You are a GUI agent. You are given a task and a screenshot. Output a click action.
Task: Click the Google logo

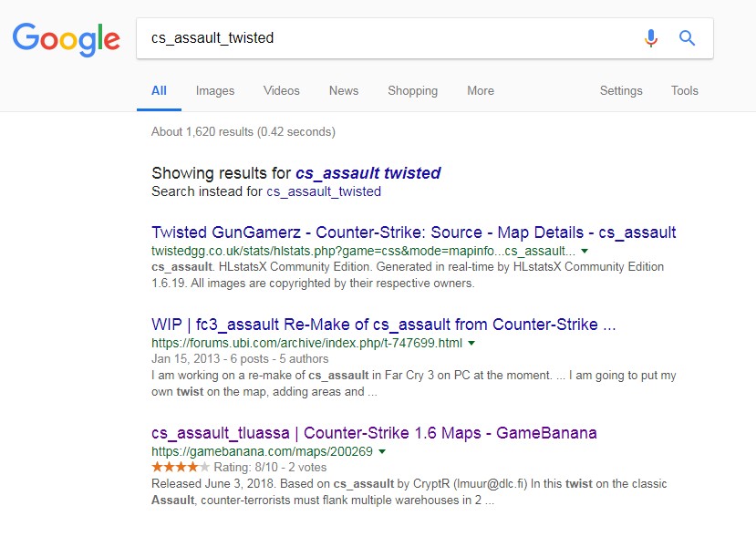coord(66,38)
